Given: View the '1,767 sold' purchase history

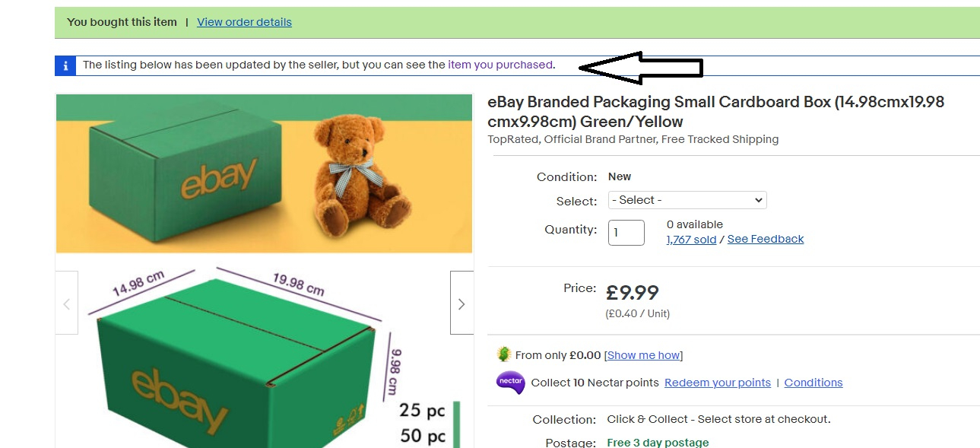Looking at the screenshot, I should [691, 239].
